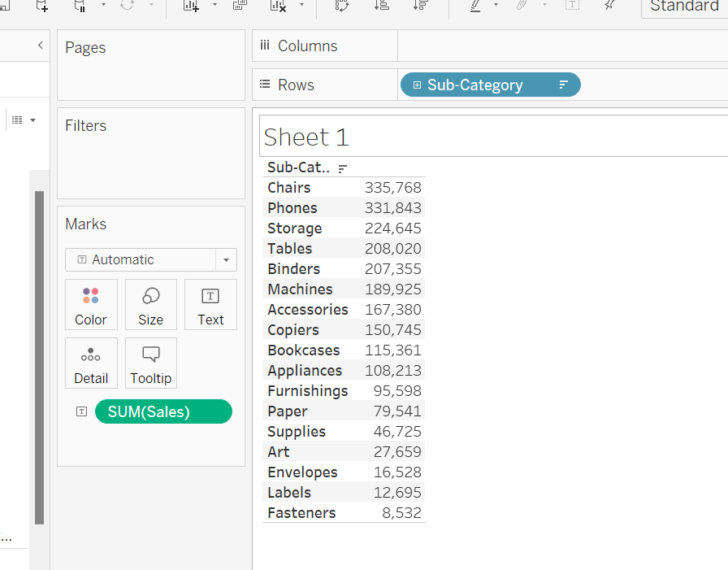Click the SUM(Sales) pill on Marks
Image resolution: width=728 pixels, height=570 pixels.
point(163,411)
